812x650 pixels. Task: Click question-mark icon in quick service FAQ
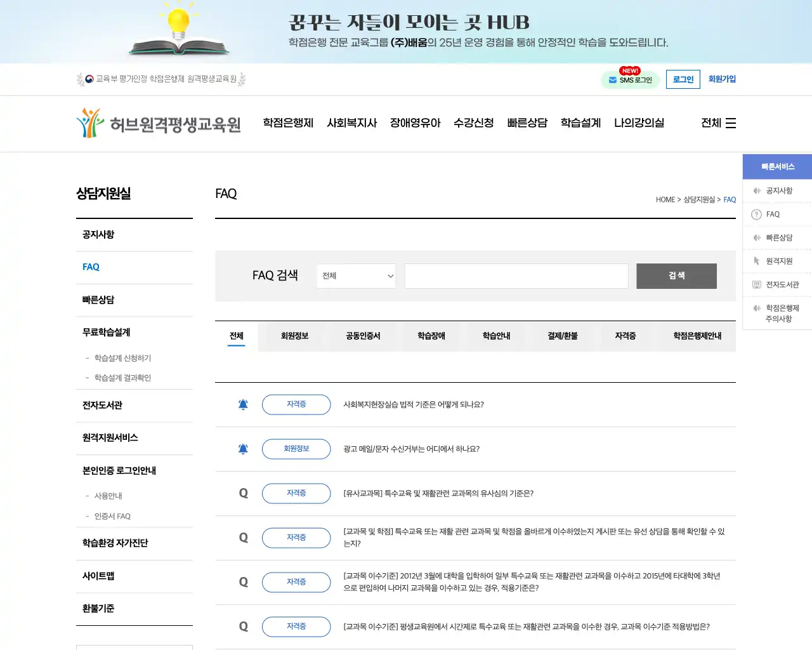tap(756, 215)
